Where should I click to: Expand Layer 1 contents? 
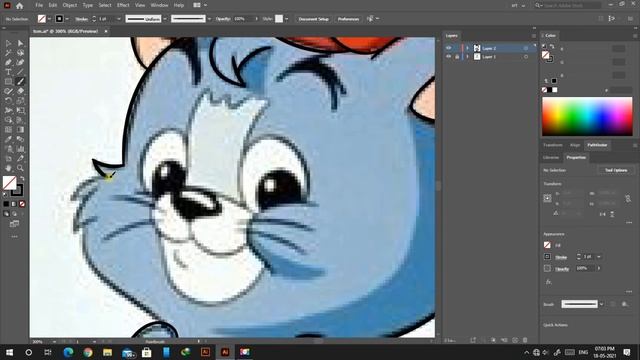(x=467, y=57)
